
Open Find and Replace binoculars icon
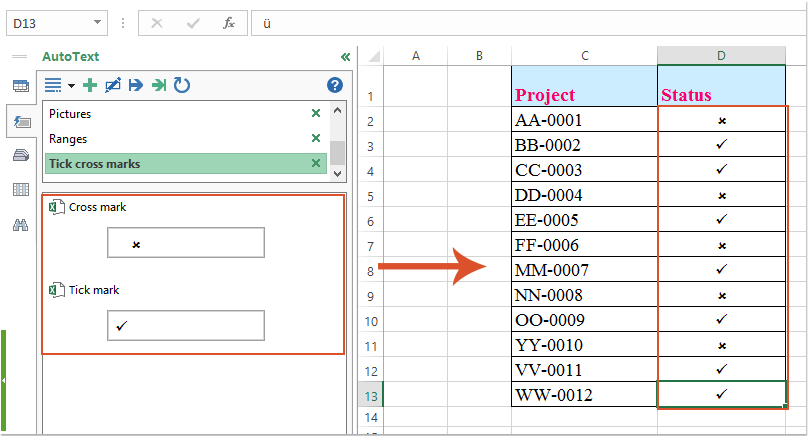coord(21,225)
